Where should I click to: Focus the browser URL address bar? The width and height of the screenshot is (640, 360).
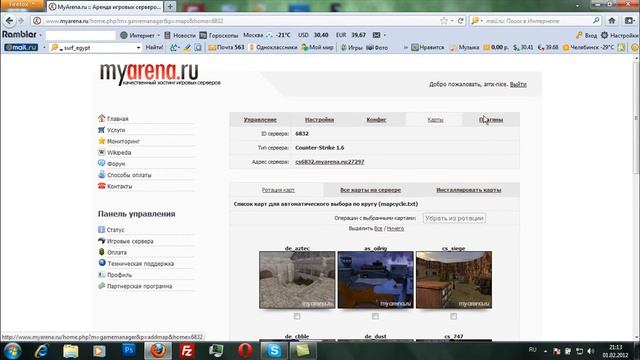pyautogui.click(x=241, y=21)
